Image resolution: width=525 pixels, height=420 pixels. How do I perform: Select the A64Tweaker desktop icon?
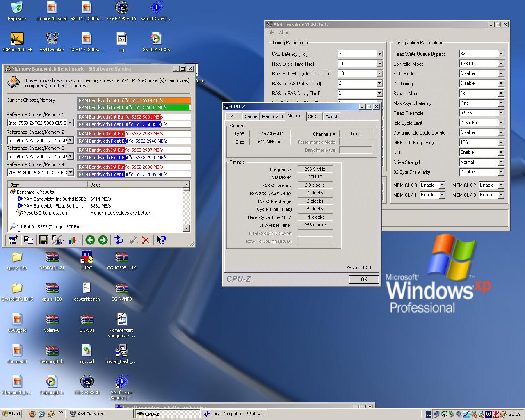pyautogui.click(x=52, y=43)
